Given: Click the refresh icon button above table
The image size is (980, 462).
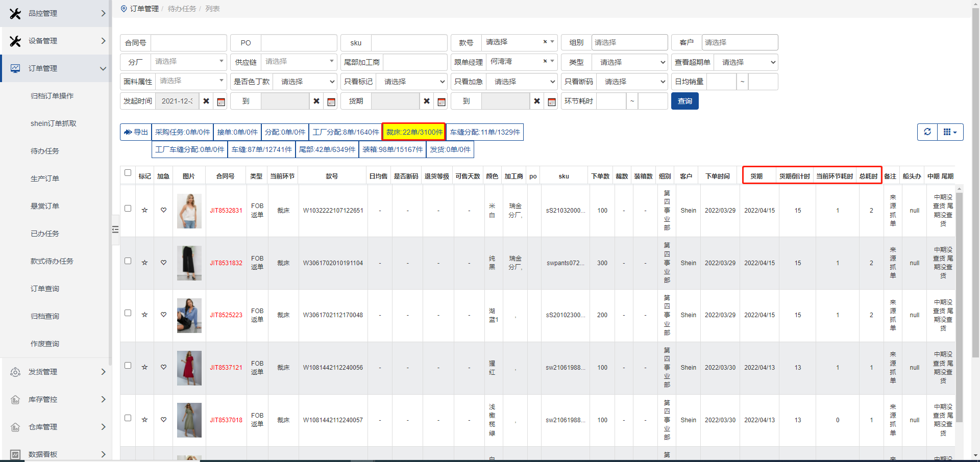Looking at the screenshot, I should coord(927,132).
